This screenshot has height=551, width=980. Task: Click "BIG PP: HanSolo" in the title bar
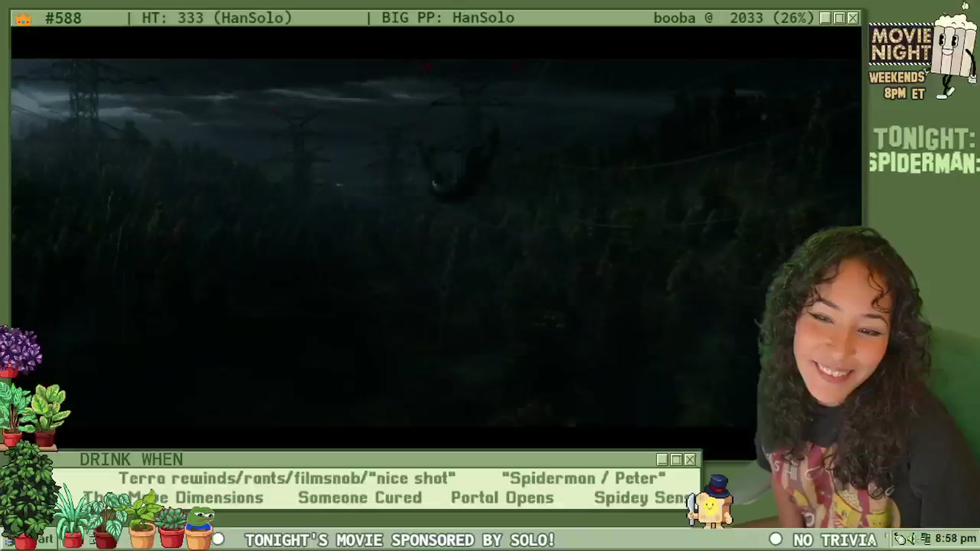[448, 18]
